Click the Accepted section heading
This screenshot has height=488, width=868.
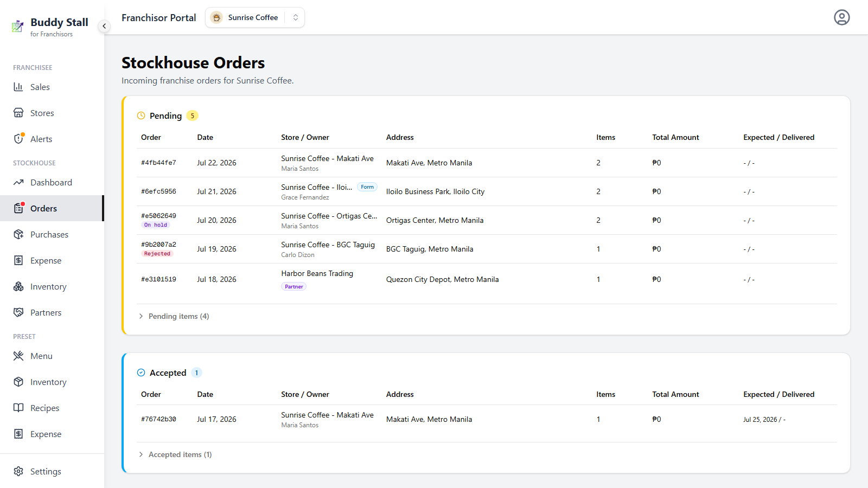pyautogui.click(x=168, y=373)
